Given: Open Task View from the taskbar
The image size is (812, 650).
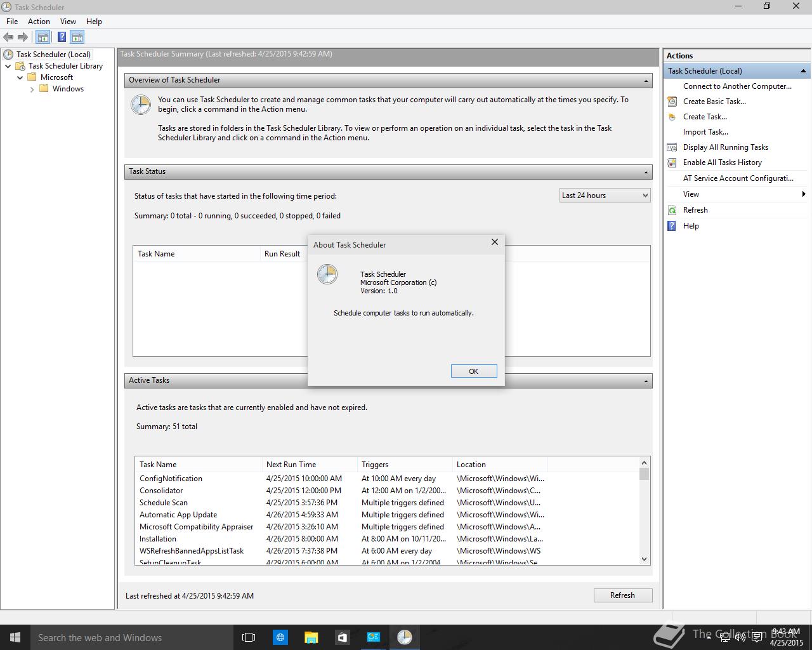Looking at the screenshot, I should pyautogui.click(x=249, y=637).
